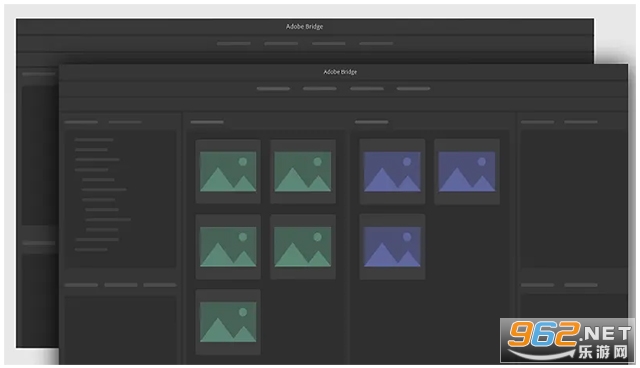Select the lone green thumbnail in the bottom row
The height and width of the screenshot is (368, 640).
[228, 322]
